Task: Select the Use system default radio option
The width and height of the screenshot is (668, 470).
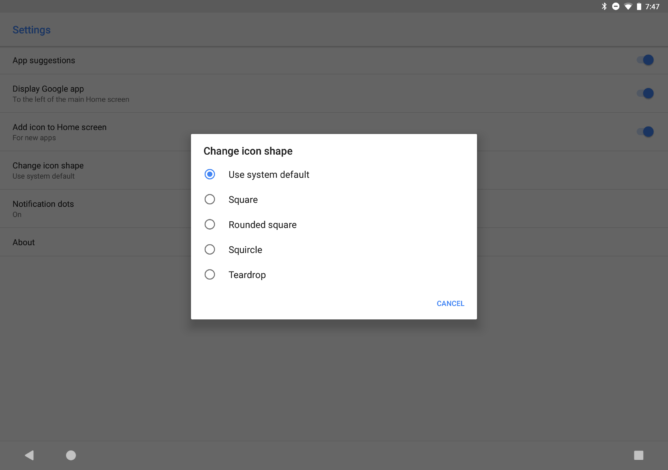Action: tap(257, 174)
